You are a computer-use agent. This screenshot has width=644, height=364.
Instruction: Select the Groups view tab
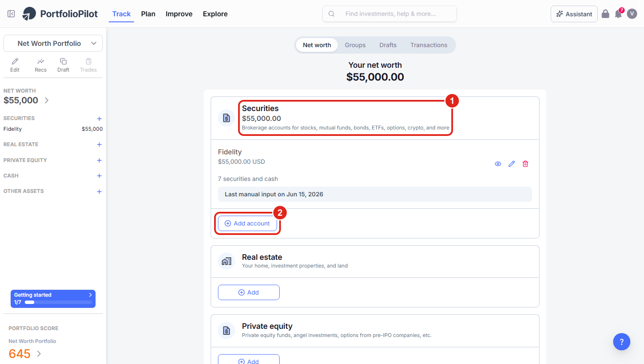point(355,45)
